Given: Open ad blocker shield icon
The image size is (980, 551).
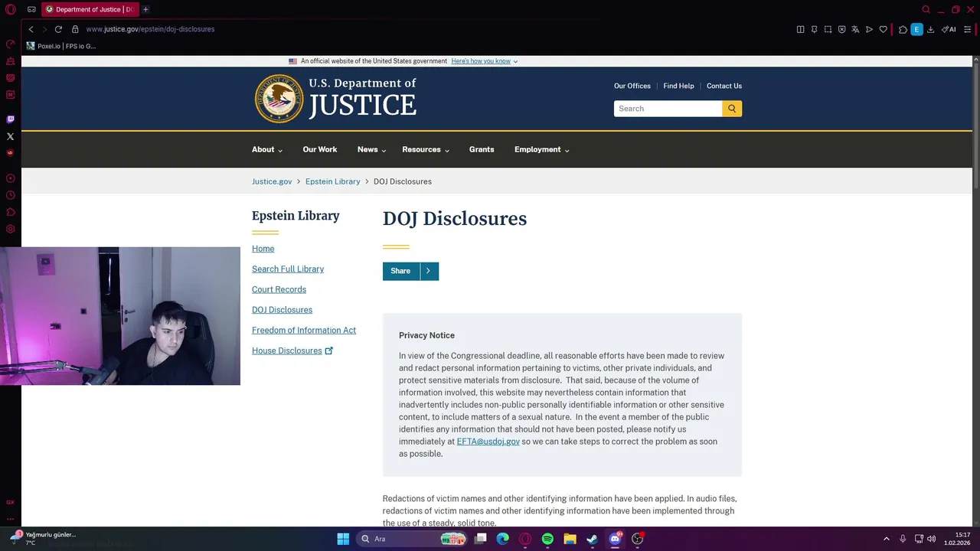Looking at the screenshot, I should point(841,29).
